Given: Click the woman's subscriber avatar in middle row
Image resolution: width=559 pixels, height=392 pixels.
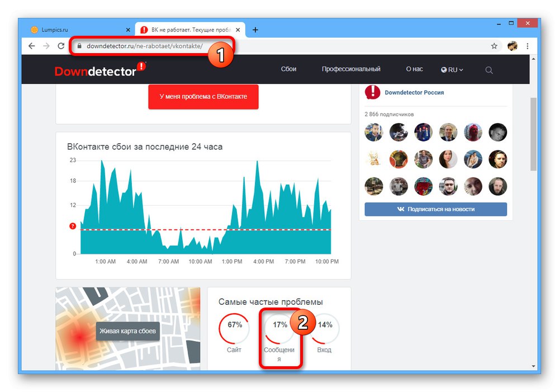Looking at the screenshot, I should [448, 159].
